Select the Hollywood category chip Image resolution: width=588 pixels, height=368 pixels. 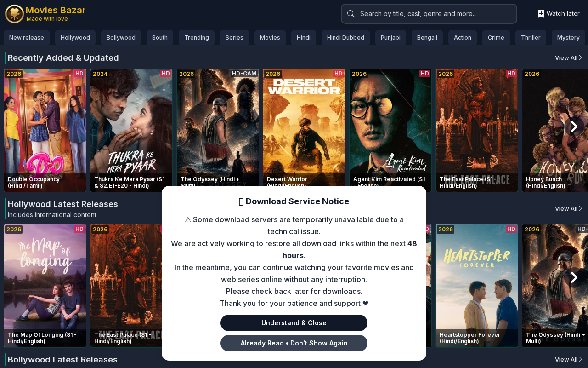click(75, 38)
